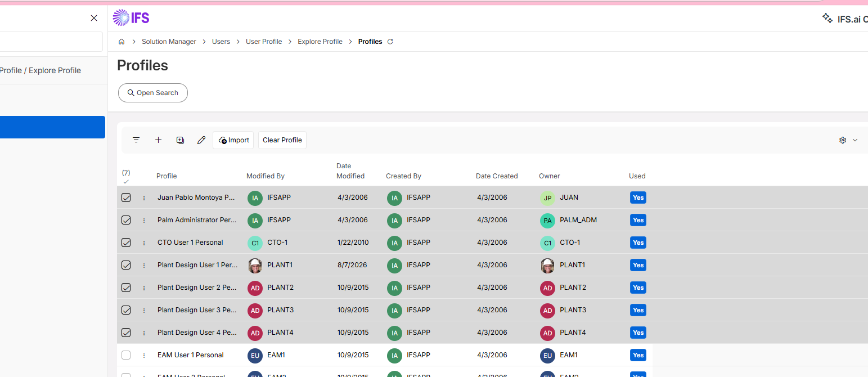Screen dimensions: 868x377
Task: Uncheck the Juan Pablo Montoya profile row
Action: click(x=126, y=198)
